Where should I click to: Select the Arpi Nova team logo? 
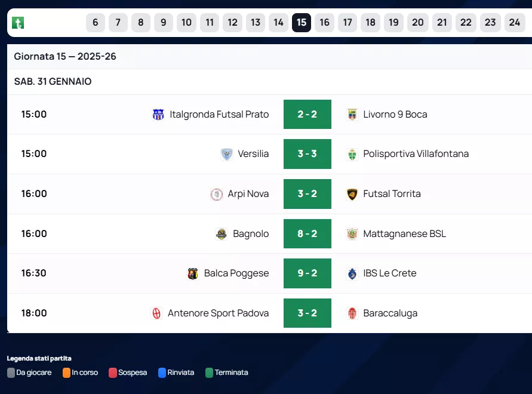click(x=216, y=194)
